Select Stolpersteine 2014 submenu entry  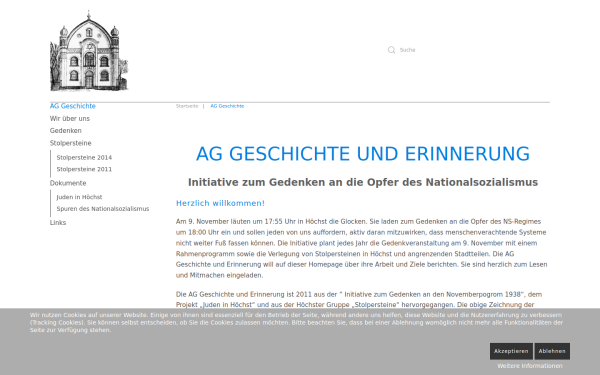(84, 158)
